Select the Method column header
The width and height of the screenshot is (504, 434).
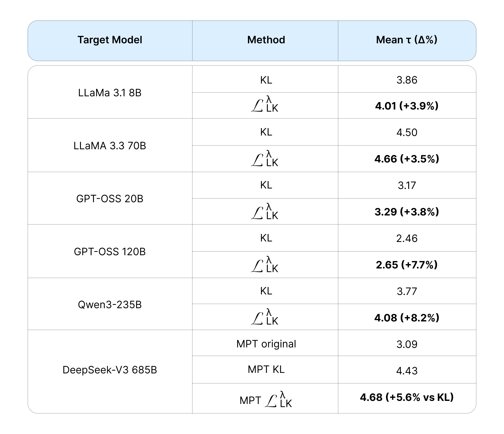coord(266,40)
